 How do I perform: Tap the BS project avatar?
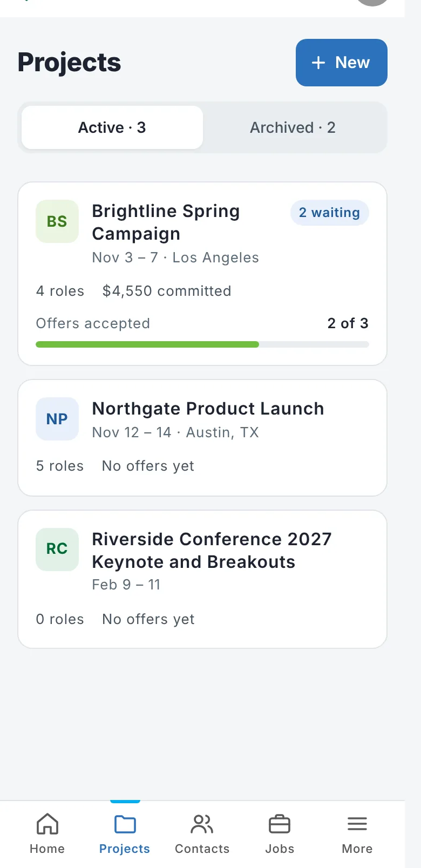coord(57,221)
